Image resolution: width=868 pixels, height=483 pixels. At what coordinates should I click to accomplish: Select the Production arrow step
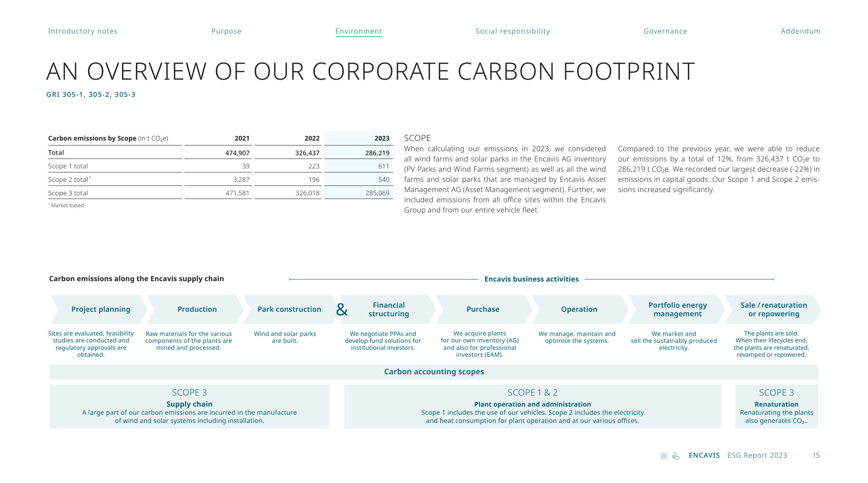click(195, 309)
